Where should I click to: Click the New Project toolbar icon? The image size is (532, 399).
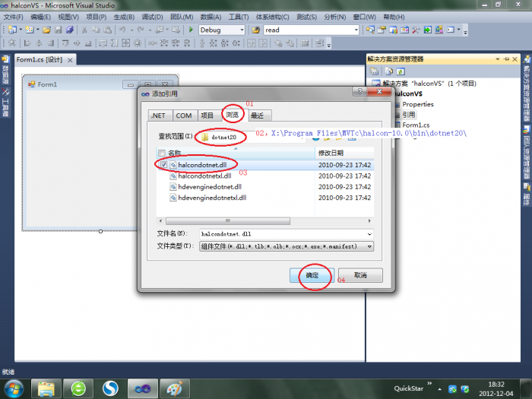pos(13,30)
